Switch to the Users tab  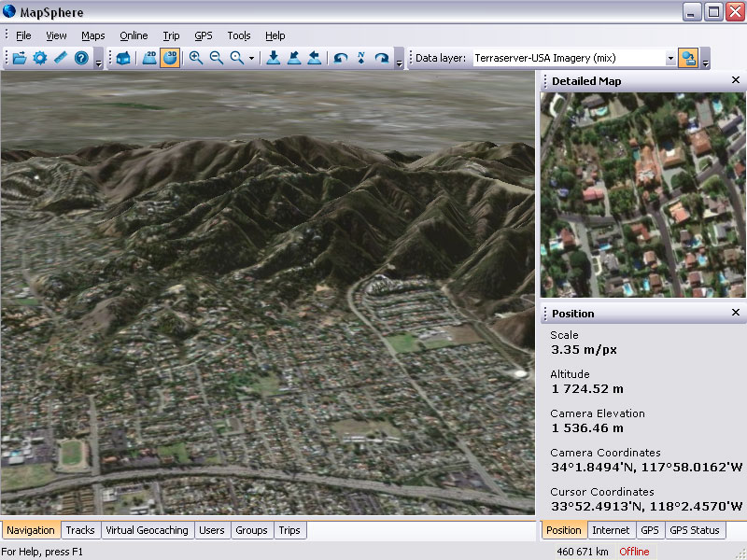pyautogui.click(x=212, y=530)
